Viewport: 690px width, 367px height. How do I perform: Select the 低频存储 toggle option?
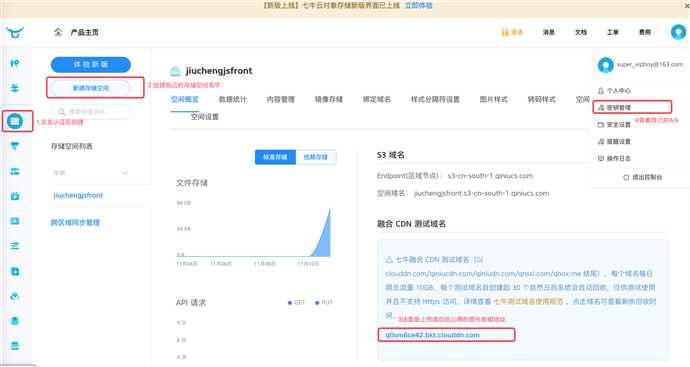(x=316, y=157)
